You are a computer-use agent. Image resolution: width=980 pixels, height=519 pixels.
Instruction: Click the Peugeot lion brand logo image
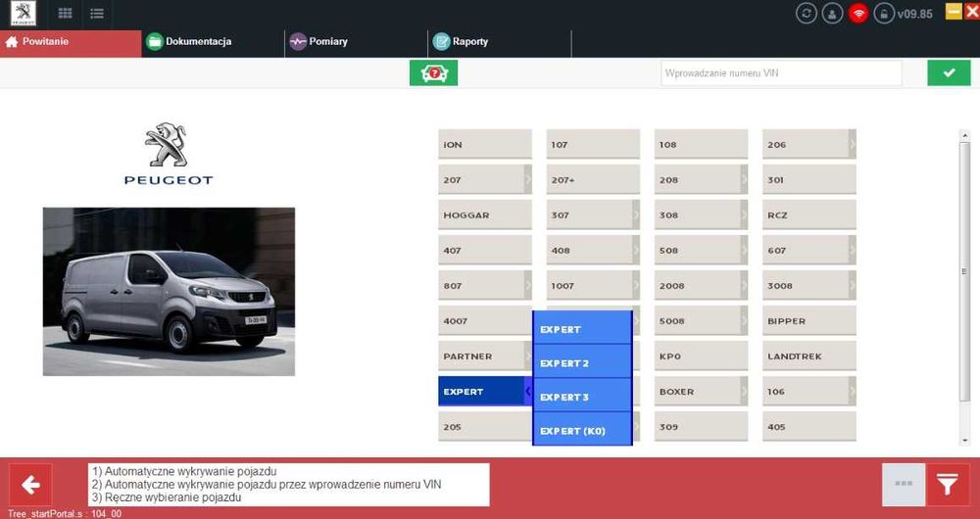169,154
